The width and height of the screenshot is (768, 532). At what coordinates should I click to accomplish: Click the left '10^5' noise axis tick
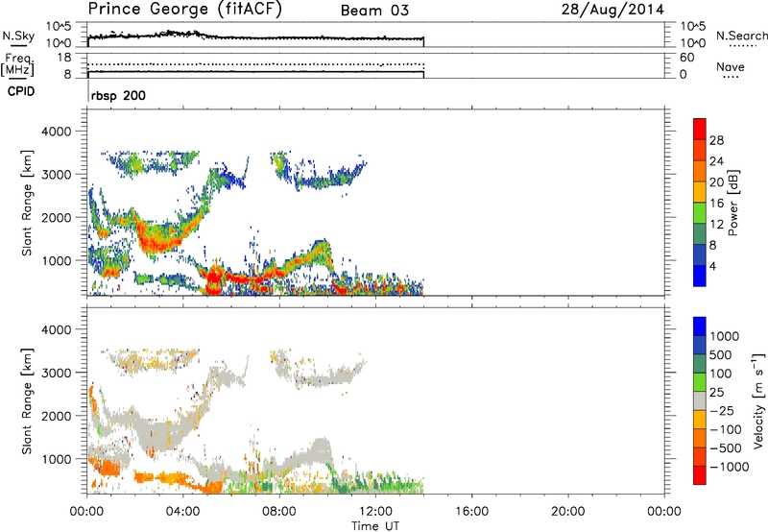click(x=59, y=27)
